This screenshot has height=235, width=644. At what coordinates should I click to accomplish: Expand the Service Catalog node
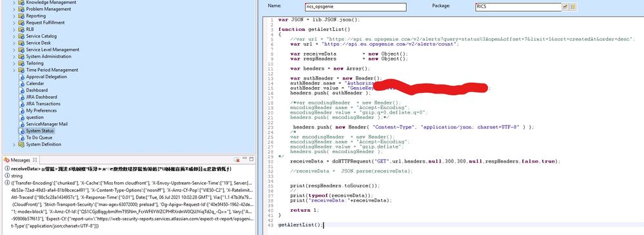coord(14,36)
